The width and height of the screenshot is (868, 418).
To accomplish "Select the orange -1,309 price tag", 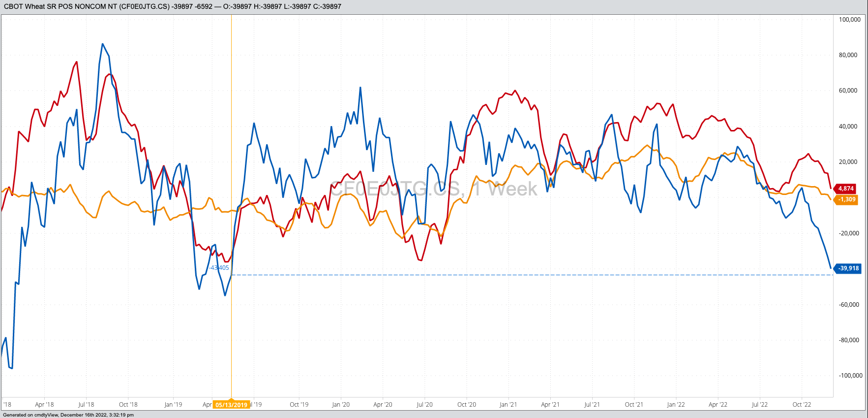I will pos(846,199).
